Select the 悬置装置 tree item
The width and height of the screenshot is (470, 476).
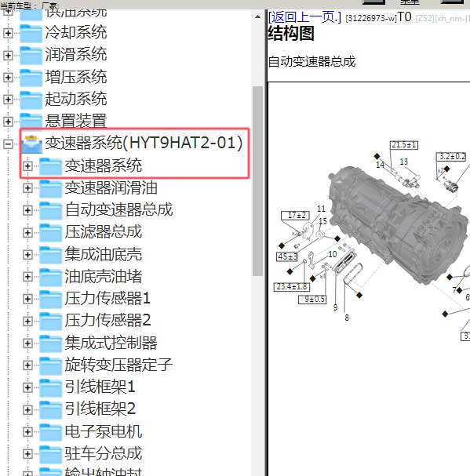76,121
